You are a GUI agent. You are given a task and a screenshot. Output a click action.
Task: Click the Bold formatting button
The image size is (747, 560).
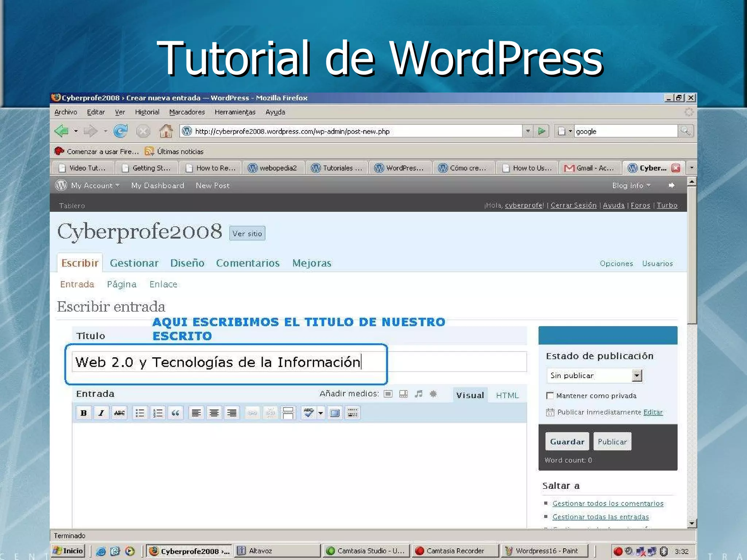pyautogui.click(x=84, y=413)
